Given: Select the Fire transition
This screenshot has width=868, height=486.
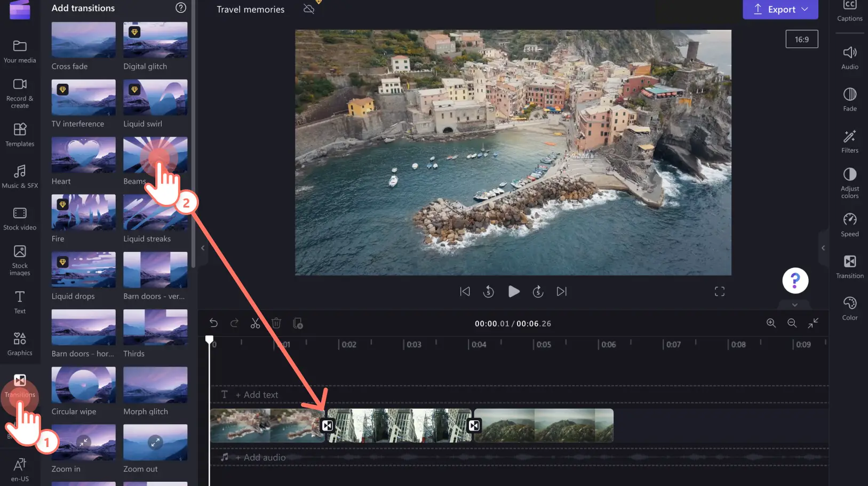Looking at the screenshot, I should [x=83, y=212].
